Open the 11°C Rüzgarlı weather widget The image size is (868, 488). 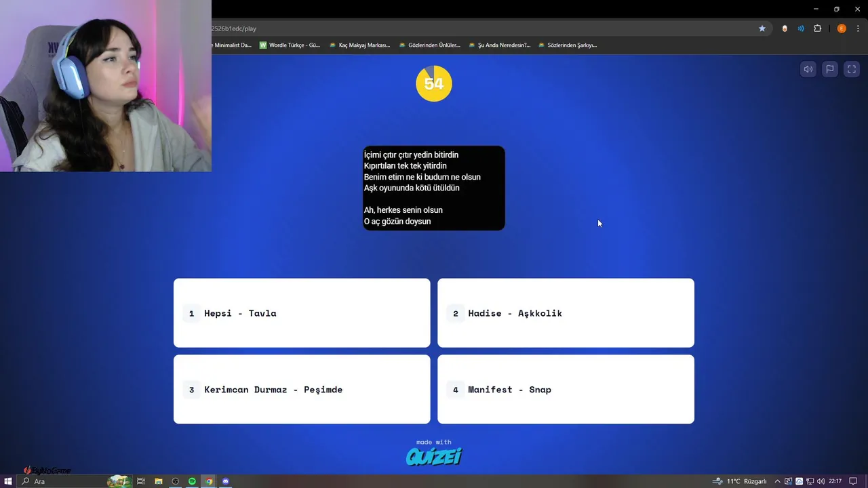739,481
